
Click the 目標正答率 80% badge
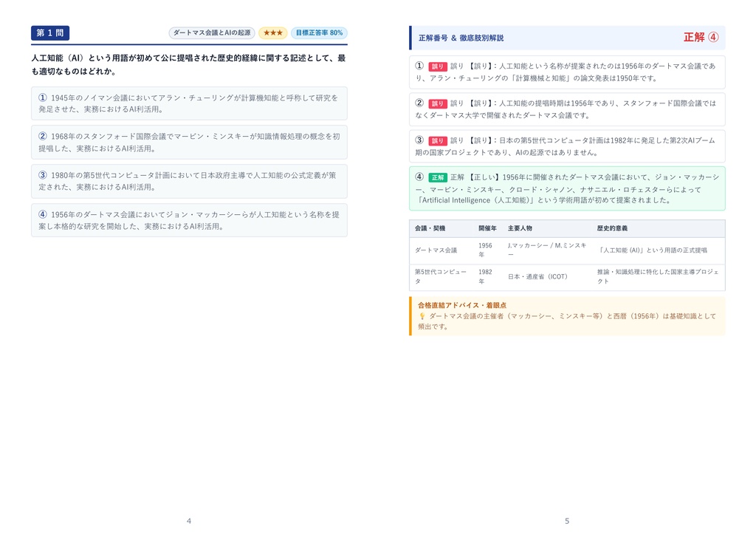point(319,33)
